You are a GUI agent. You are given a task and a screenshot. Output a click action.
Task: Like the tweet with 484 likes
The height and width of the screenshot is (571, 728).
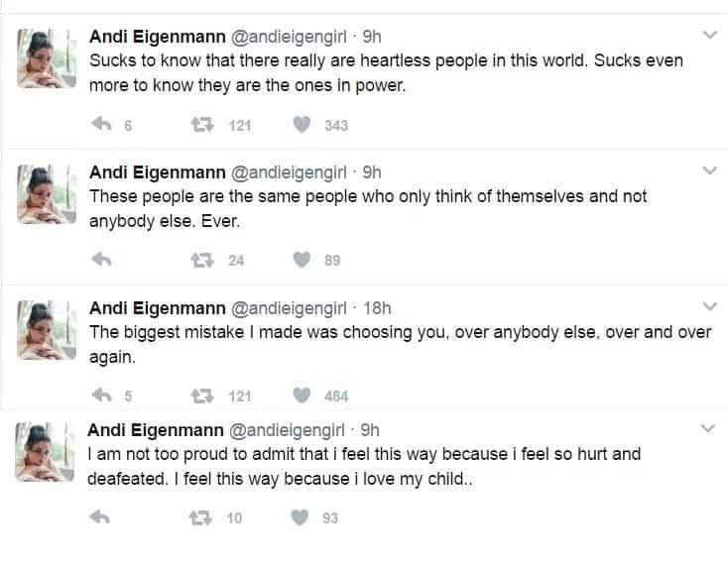(x=302, y=396)
